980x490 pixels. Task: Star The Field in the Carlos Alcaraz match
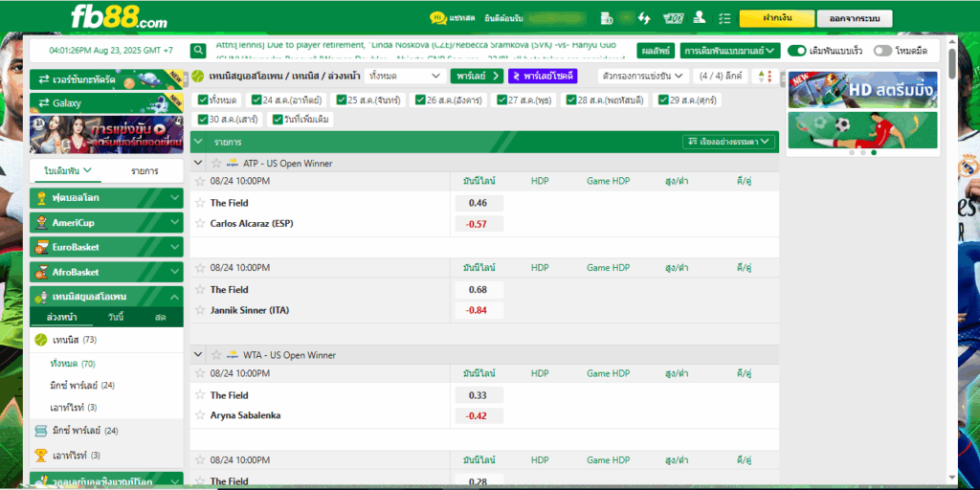pos(200,203)
